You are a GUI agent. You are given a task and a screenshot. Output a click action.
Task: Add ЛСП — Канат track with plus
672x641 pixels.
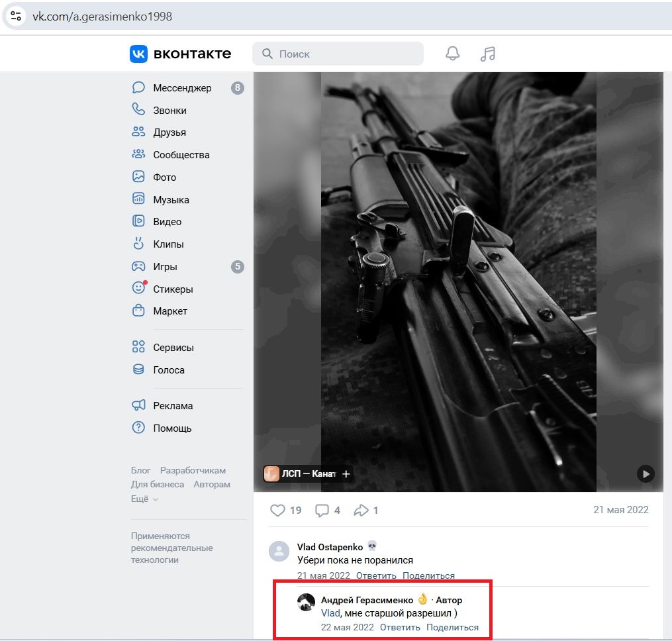tap(346, 473)
